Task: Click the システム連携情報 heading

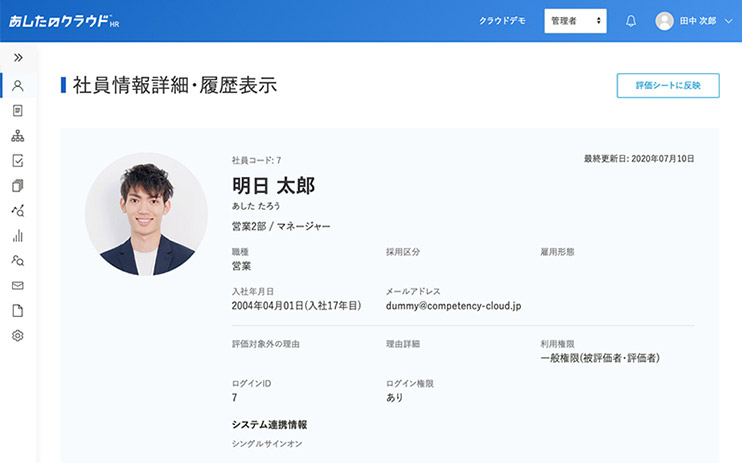Action: [x=269, y=425]
